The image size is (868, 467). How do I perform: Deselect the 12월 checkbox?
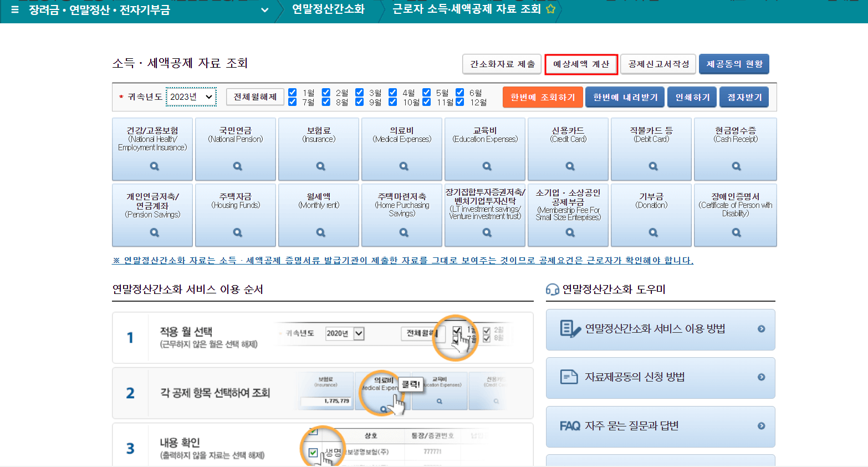pos(459,101)
